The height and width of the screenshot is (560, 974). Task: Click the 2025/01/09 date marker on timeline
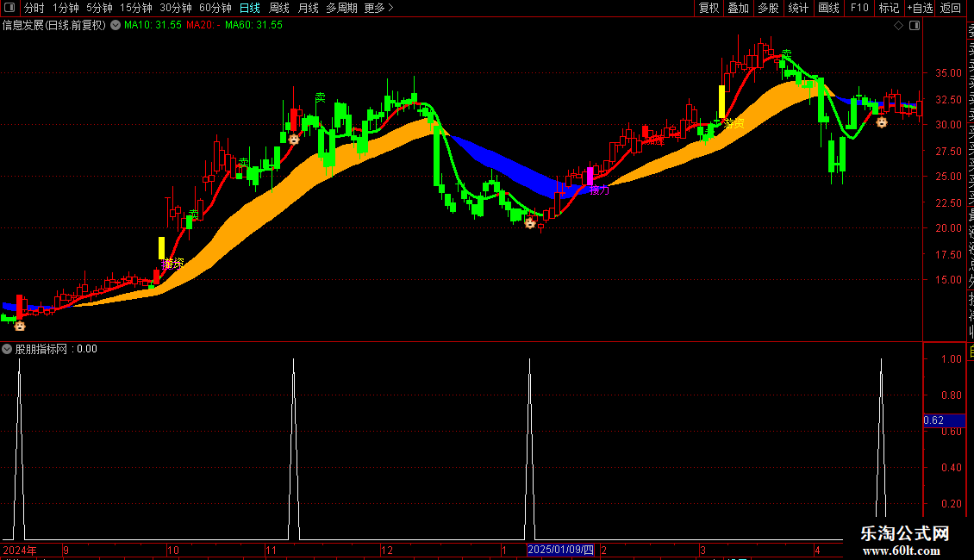click(561, 550)
